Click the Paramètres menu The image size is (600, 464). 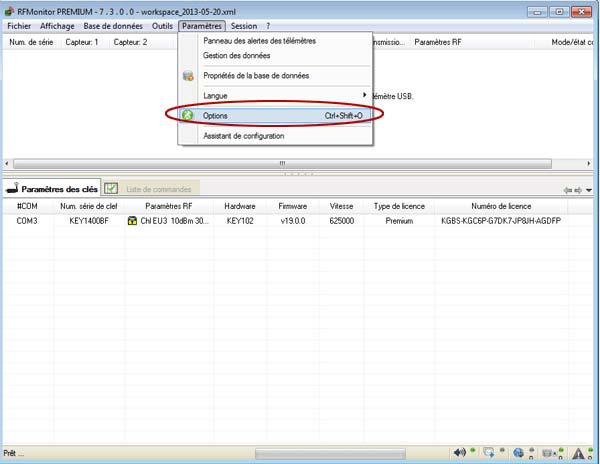click(202, 26)
